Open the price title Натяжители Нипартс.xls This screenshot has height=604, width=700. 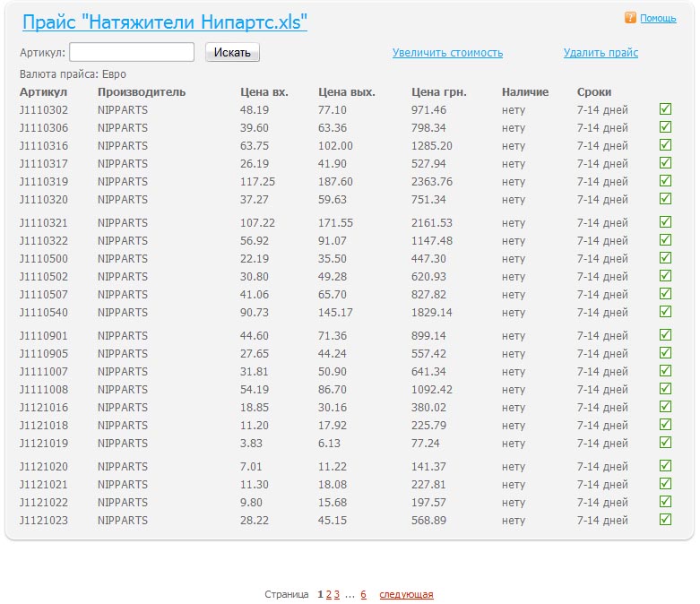(x=164, y=22)
